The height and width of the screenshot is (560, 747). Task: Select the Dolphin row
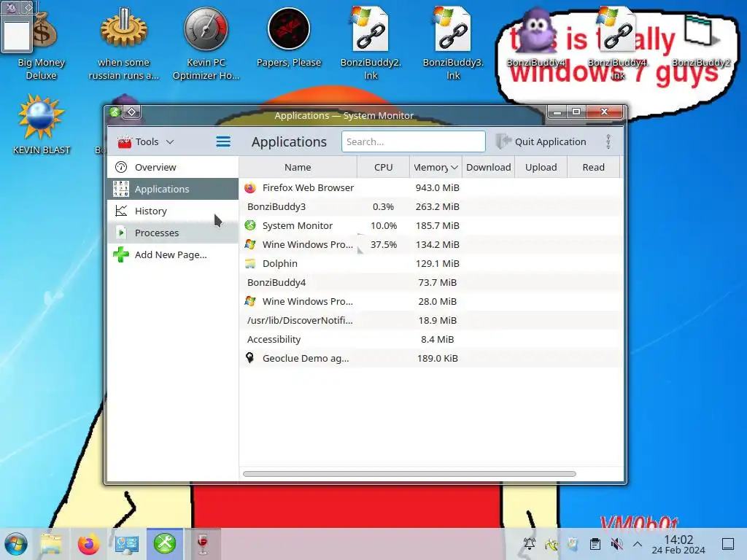click(431, 264)
